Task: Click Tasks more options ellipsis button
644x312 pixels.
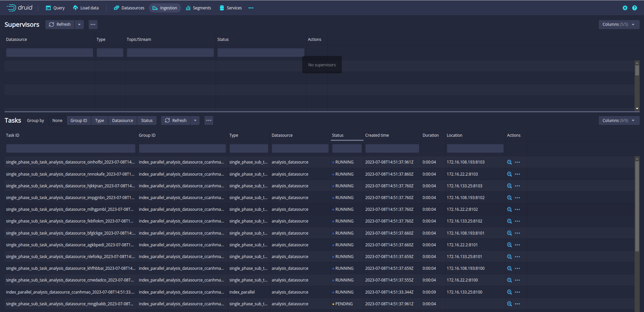Action: [x=209, y=121]
